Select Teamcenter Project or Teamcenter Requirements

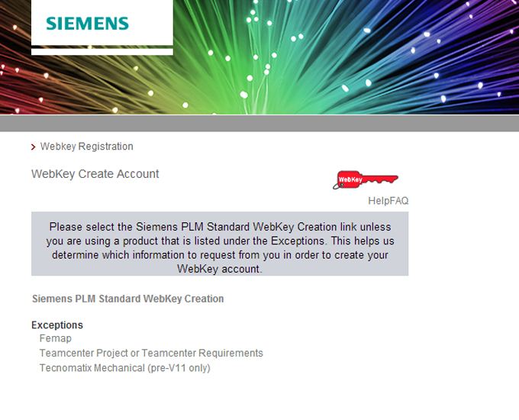(151, 353)
